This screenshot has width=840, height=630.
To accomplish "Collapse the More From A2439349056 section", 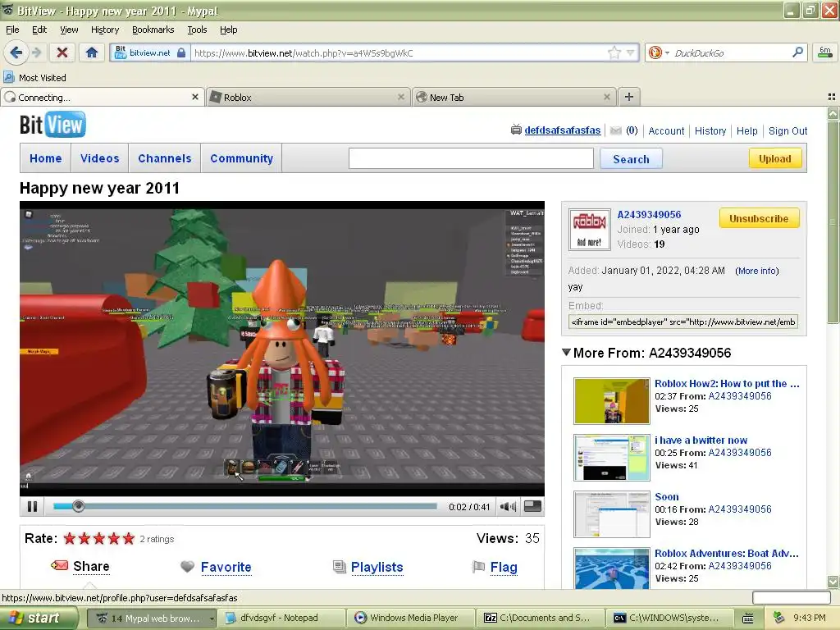I will point(566,353).
